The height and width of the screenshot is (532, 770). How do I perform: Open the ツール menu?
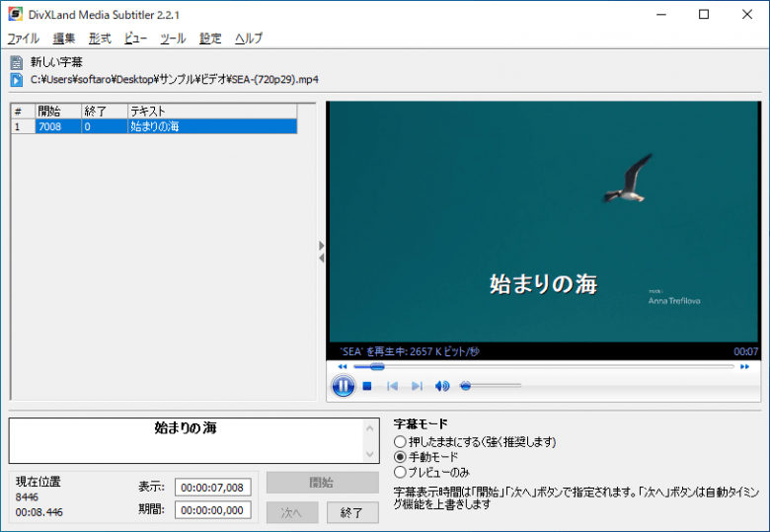tap(173, 38)
